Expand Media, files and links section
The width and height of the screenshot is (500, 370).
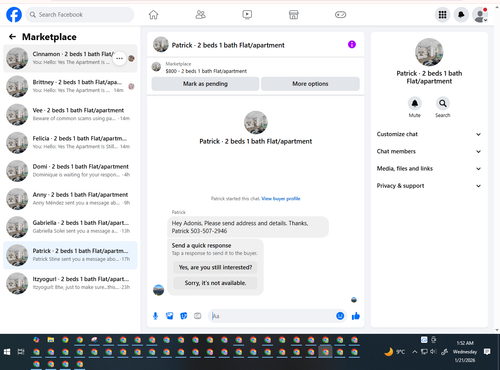(429, 169)
